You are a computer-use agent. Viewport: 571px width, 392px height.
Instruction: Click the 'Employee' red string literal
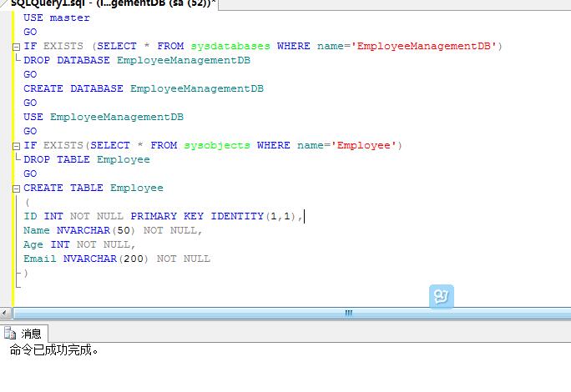[x=363, y=146]
